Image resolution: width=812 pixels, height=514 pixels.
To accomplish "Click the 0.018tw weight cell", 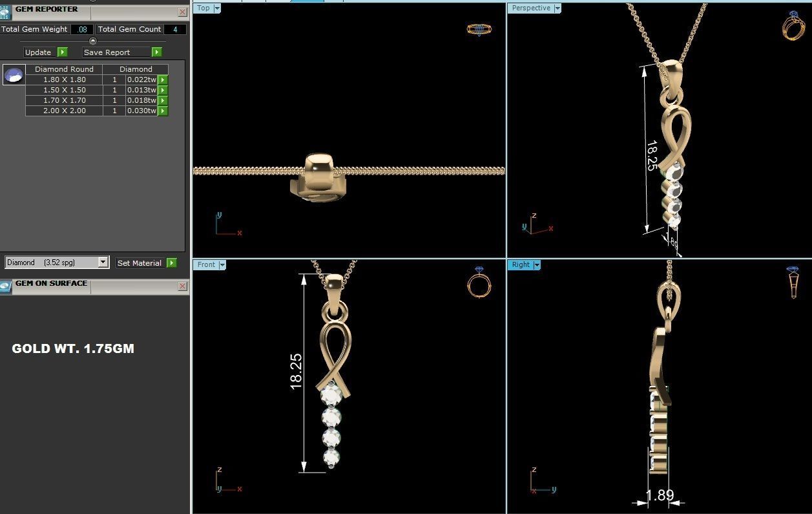I will tap(142, 100).
